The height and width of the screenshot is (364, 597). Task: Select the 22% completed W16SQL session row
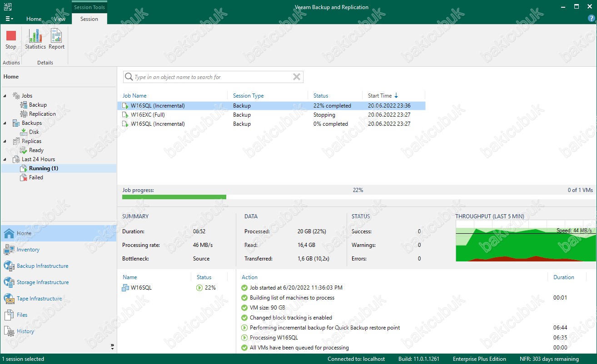(273, 106)
